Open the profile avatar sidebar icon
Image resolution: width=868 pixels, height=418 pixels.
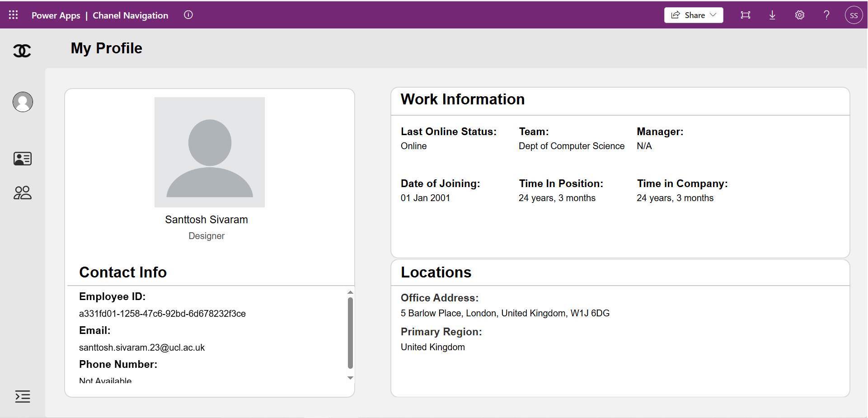[23, 102]
